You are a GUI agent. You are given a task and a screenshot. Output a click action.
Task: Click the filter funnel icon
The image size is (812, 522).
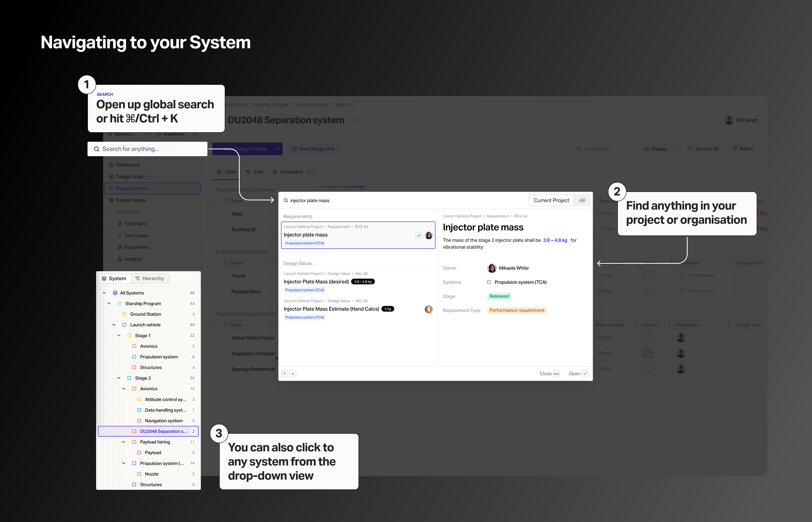[735, 149]
